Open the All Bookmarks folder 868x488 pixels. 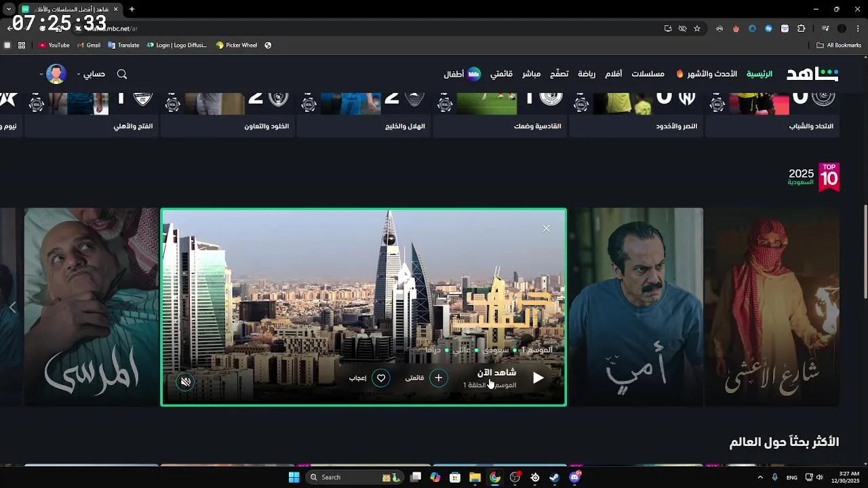click(x=839, y=45)
